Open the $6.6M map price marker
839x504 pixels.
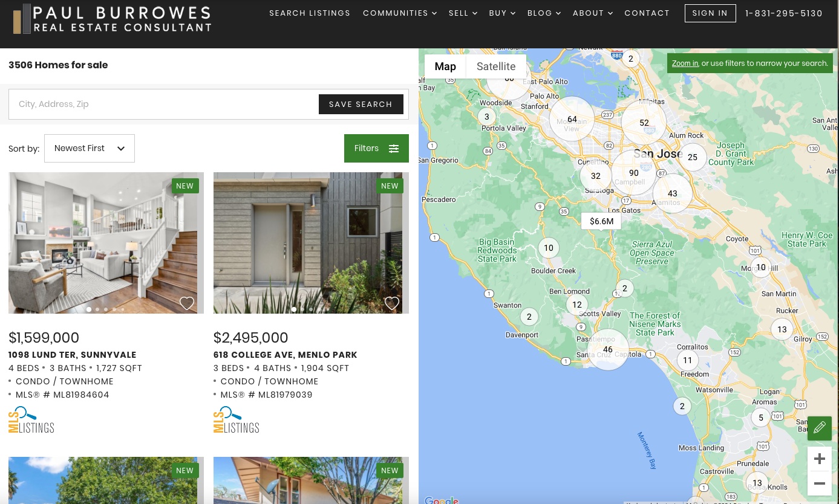[x=601, y=221]
